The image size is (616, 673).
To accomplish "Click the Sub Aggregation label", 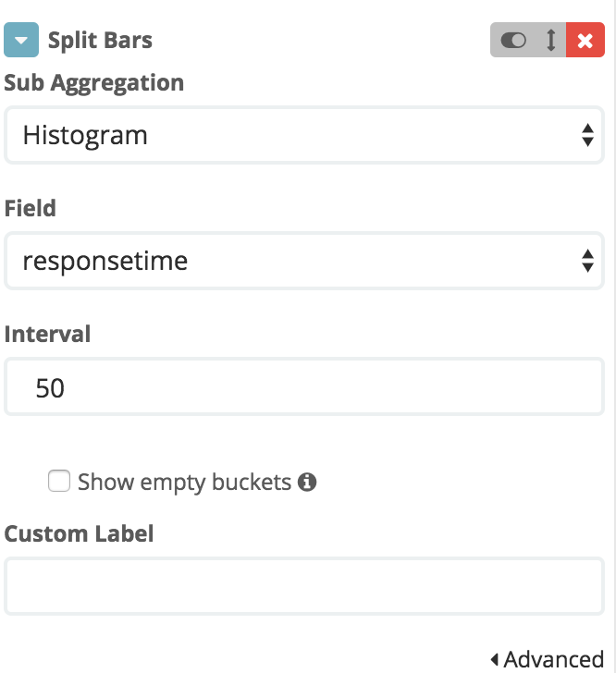I will coord(94,83).
